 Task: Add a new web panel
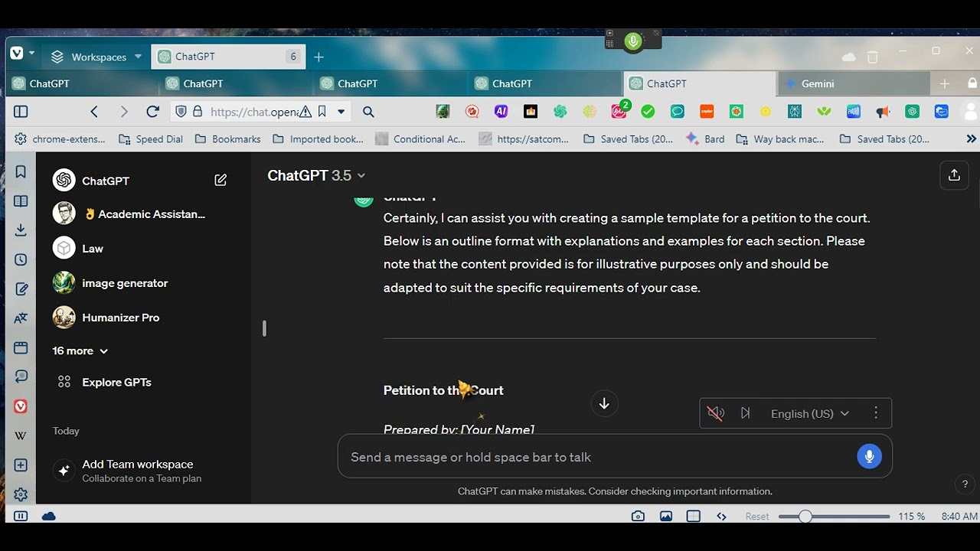pyautogui.click(x=21, y=465)
